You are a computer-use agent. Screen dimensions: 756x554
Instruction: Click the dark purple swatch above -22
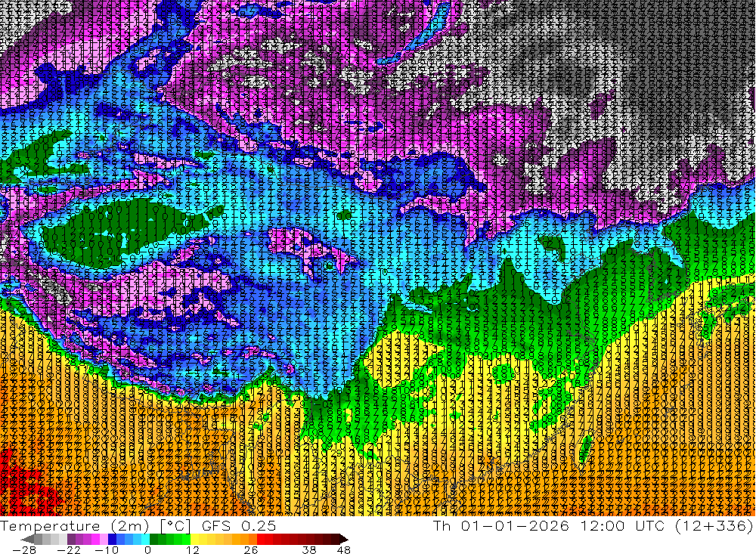(x=71, y=539)
